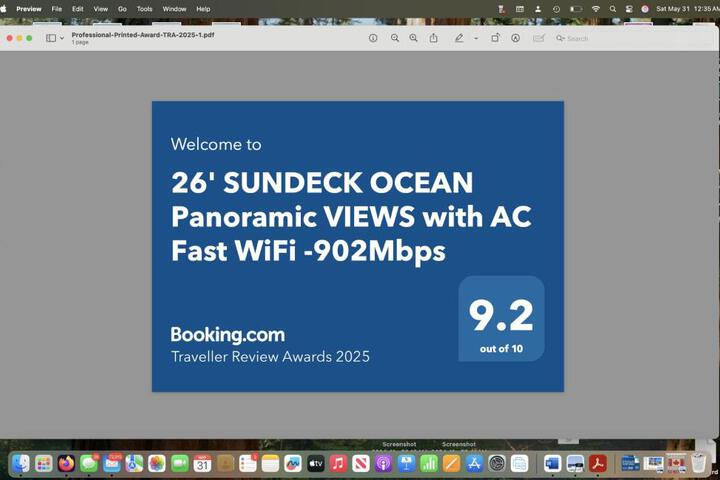Open Maps from the Dock

(134, 463)
